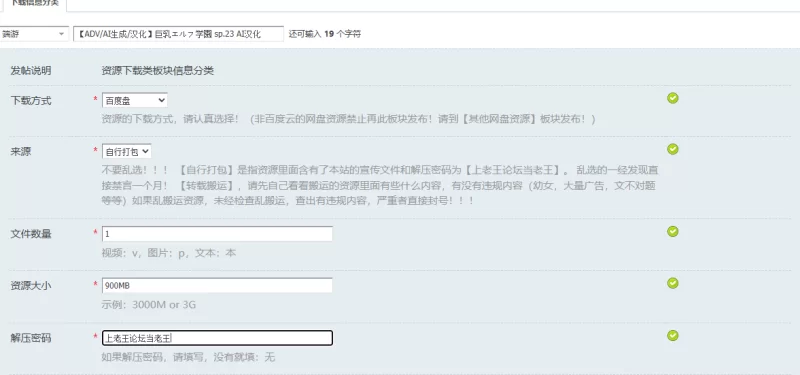Click the 来源 label

(20, 152)
